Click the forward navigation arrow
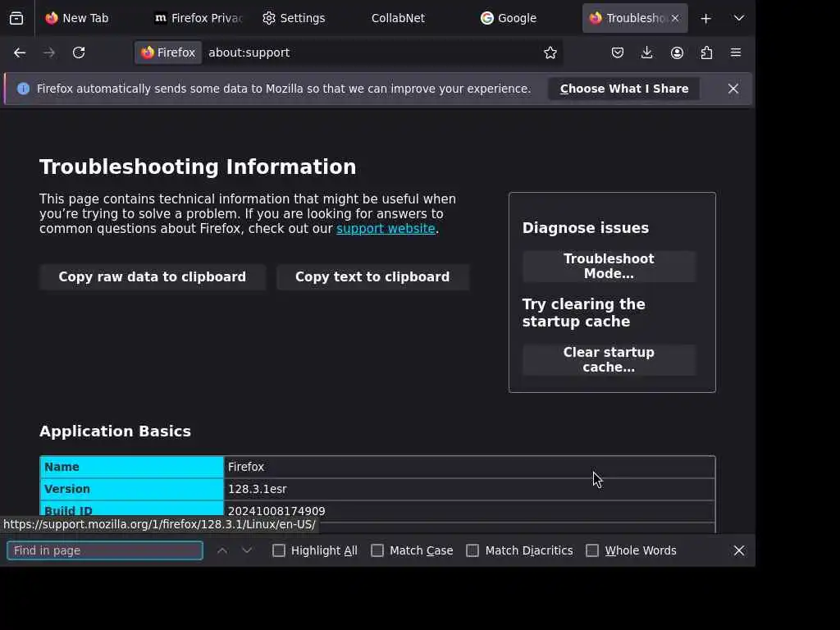The width and height of the screenshot is (840, 630). (49, 52)
